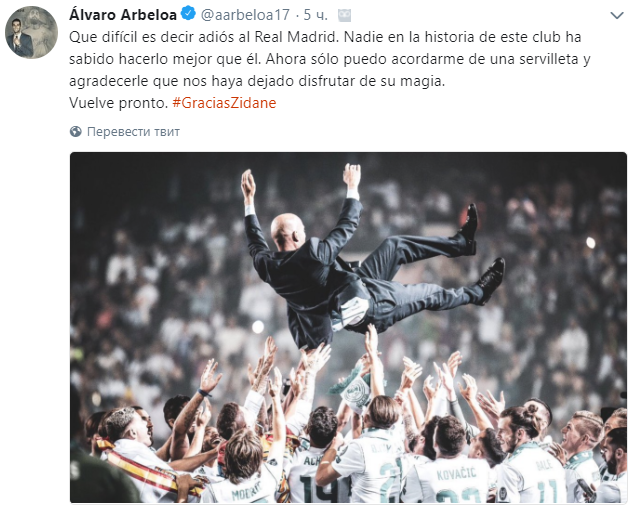Click the blue verified badge
This screenshot has height=510, width=636.
(187, 14)
